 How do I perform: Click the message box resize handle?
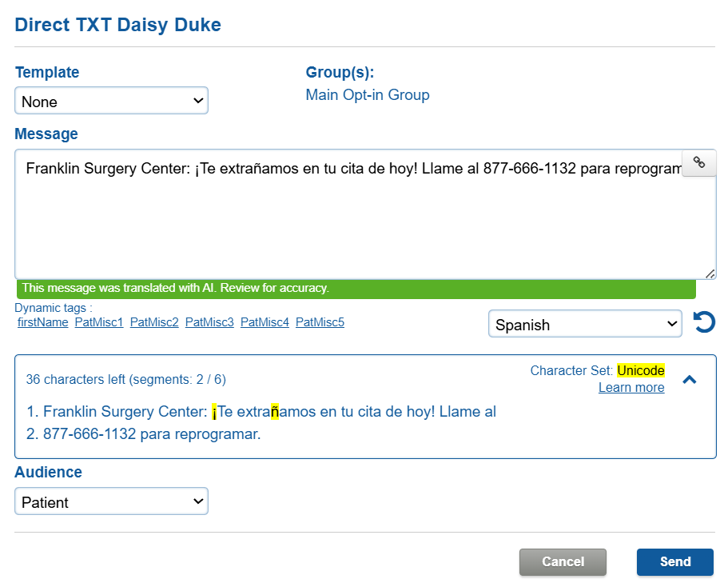point(710,274)
